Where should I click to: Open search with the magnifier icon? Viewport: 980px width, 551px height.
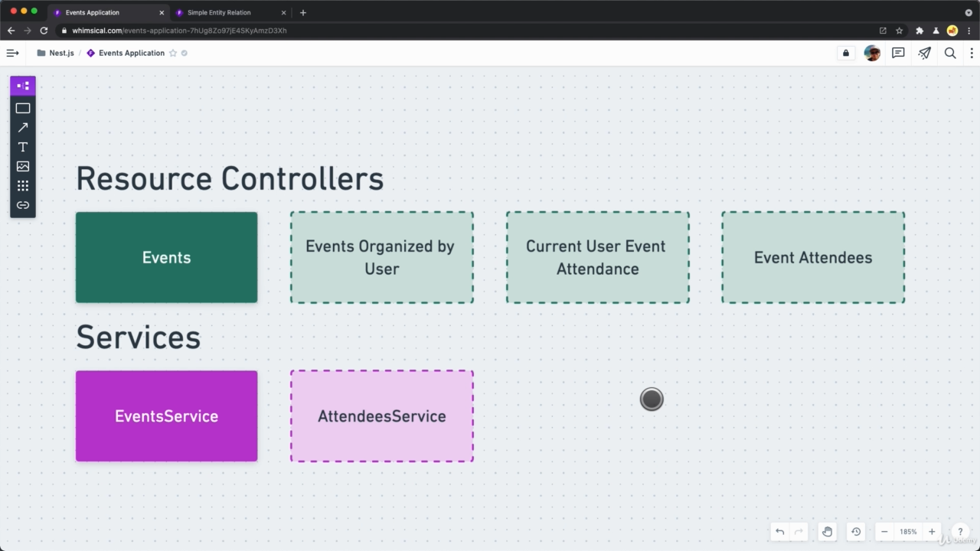coord(950,53)
